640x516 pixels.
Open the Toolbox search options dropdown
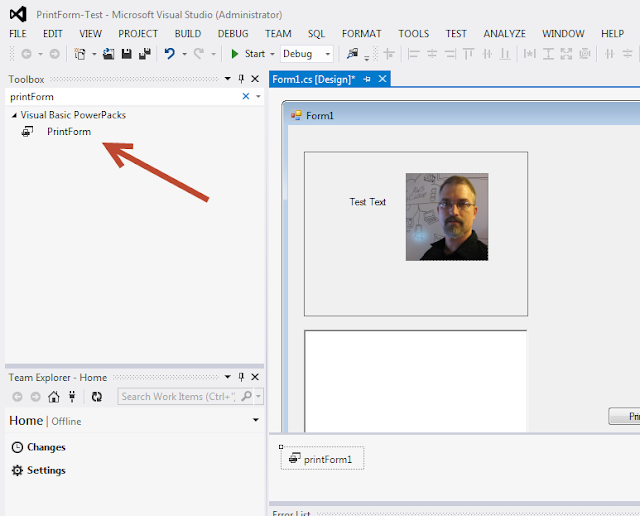[258, 96]
